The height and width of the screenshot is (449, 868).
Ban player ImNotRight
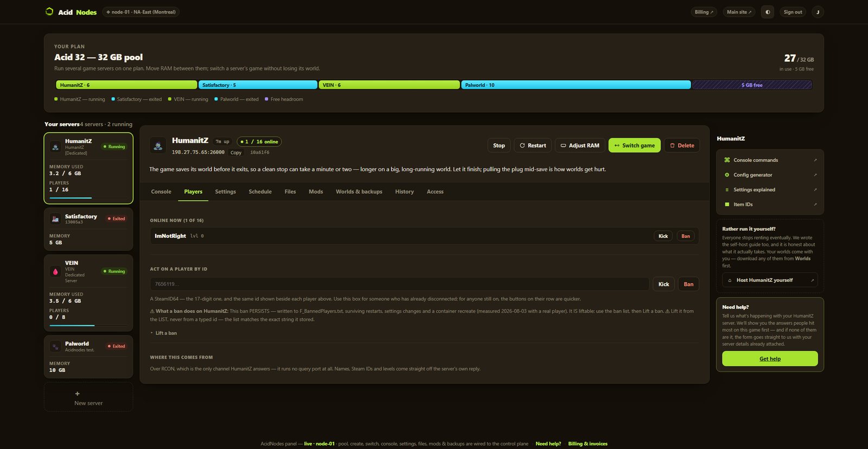(x=686, y=236)
